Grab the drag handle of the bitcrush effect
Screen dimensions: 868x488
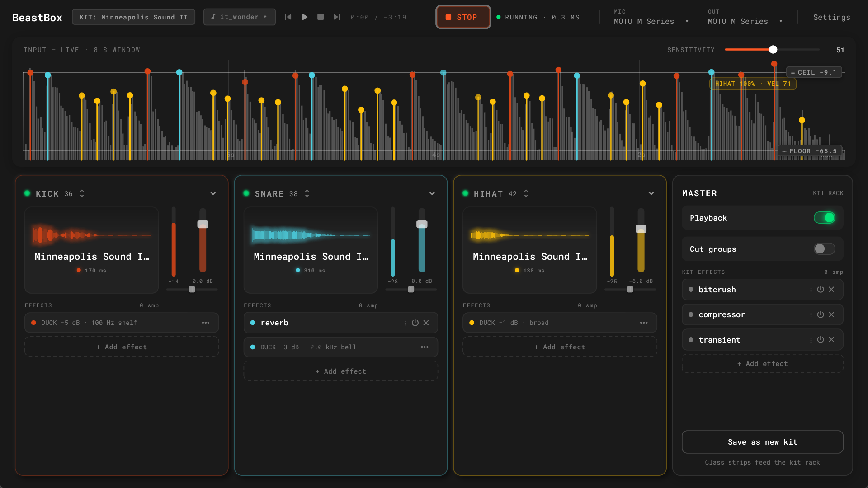pos(811,290)
